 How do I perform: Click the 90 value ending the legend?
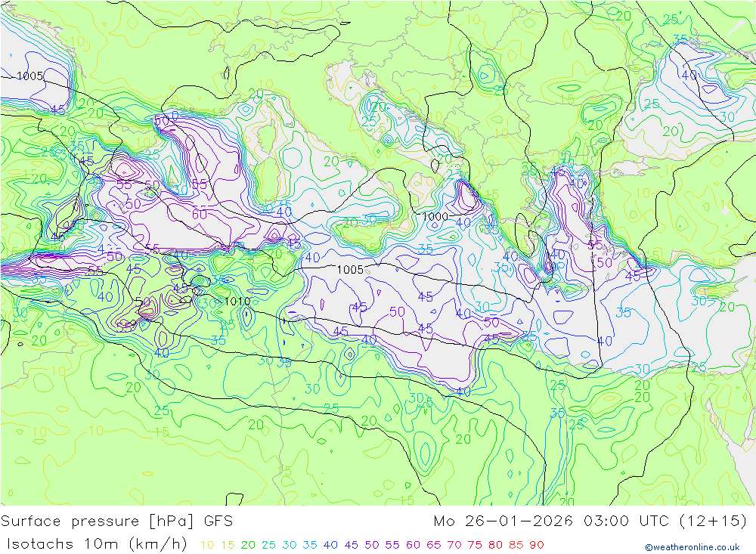537,545
